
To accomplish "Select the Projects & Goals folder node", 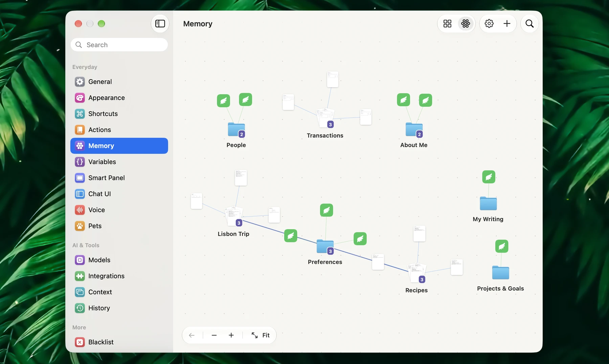I will coord(501,272).
